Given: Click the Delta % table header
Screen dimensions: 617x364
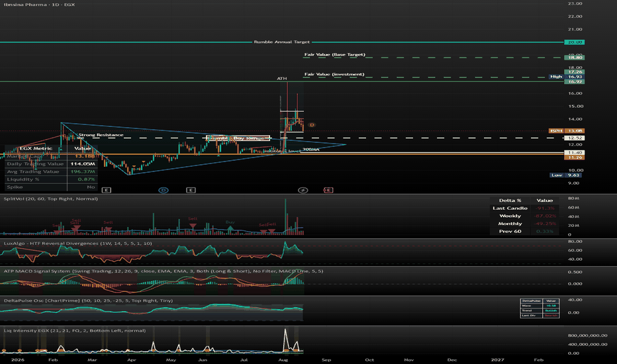Looking at the screenshot, I should coord(510,201).
